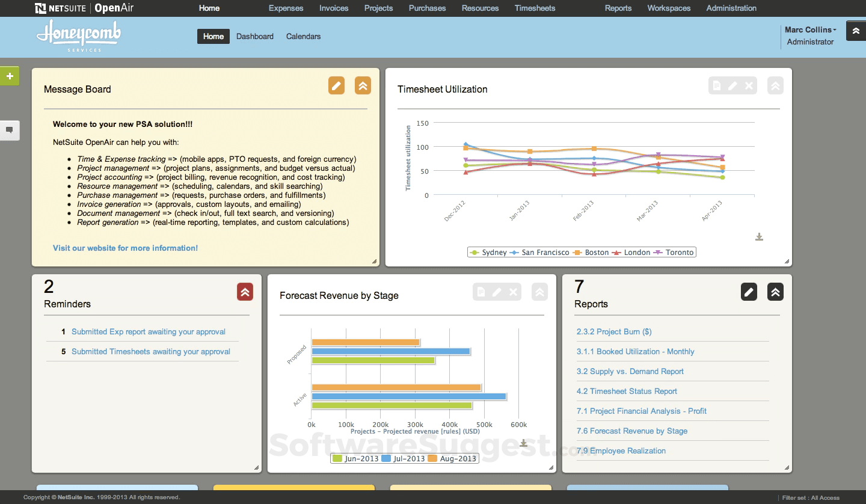Open the 4.2 Timesheet Status Report link

[627, 391]
